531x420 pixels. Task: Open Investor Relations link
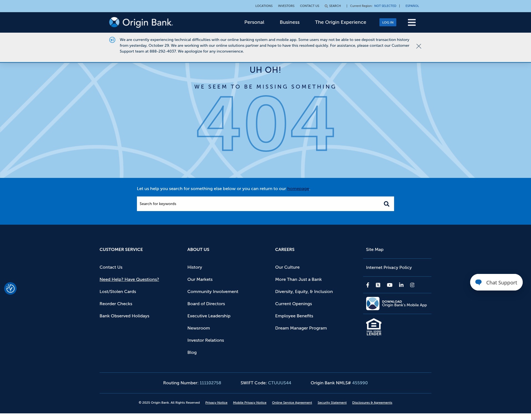click(205, 340)
